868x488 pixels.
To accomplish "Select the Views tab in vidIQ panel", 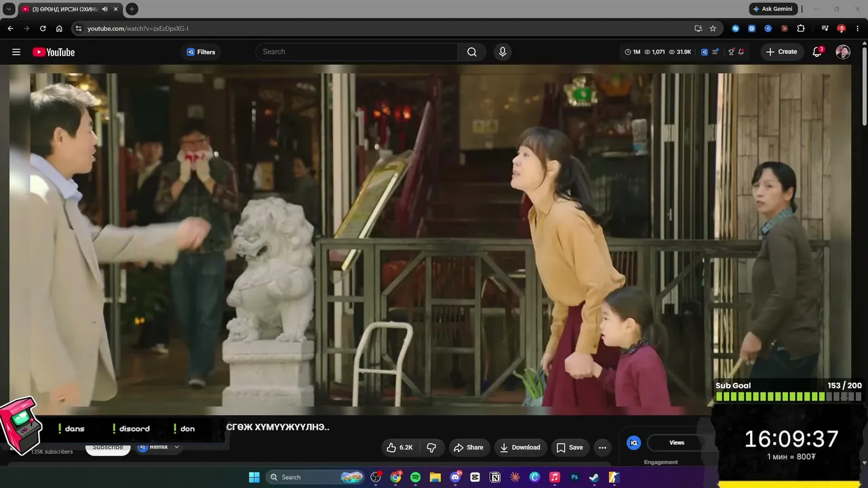I will click(x=677, y=443).
